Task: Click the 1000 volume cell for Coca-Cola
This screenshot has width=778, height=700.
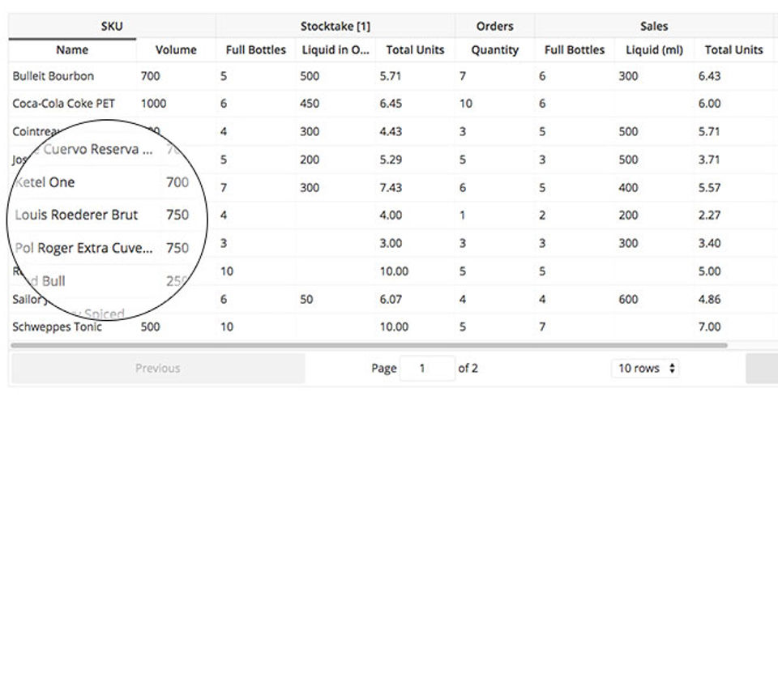Action: (x=153, y=103)
